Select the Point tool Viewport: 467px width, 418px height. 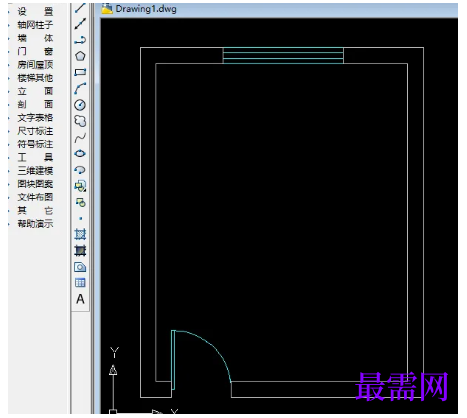(80, 218)
